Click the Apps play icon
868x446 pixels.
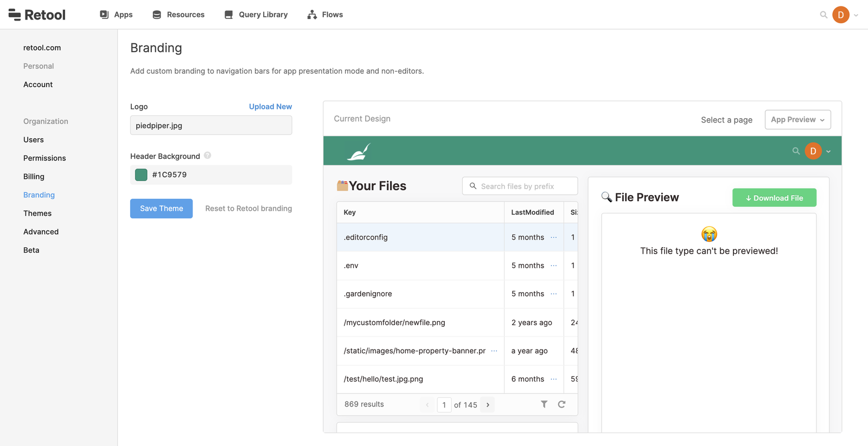pyautogui.click(x=104, y=15)
